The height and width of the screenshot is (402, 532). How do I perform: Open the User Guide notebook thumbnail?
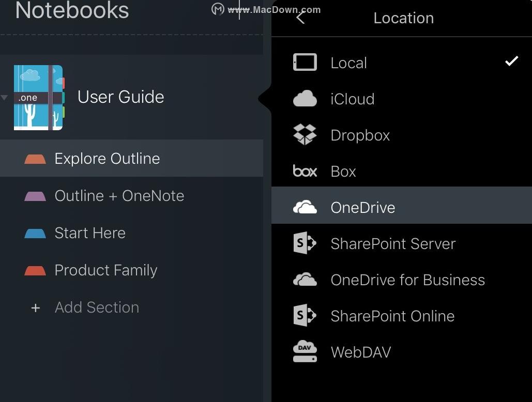tap(39, 98)
